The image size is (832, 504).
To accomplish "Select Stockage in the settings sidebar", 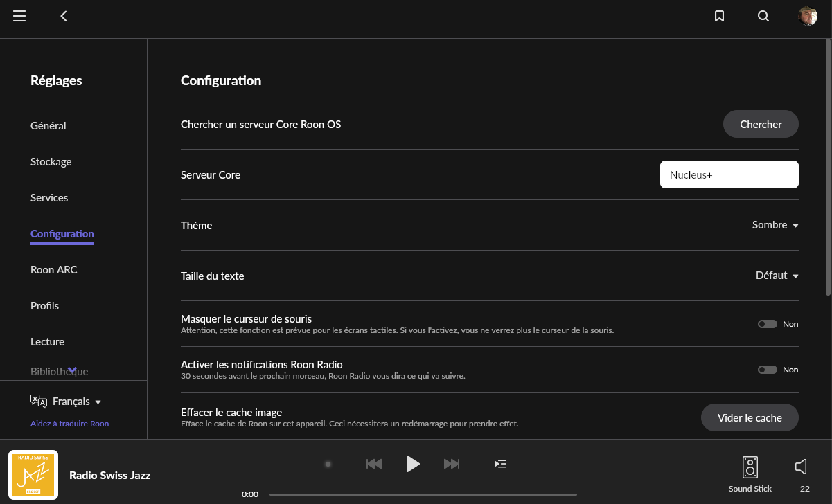I will pos(51,162).
